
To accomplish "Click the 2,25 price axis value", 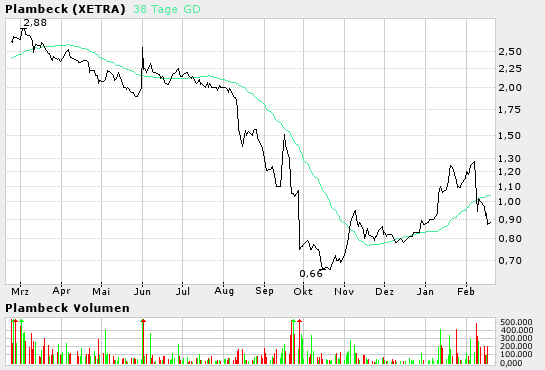I will click(x=510, y=69).
